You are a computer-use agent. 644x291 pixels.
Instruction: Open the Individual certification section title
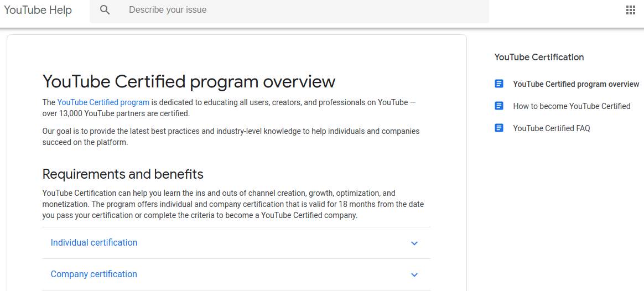click(94, 242)
